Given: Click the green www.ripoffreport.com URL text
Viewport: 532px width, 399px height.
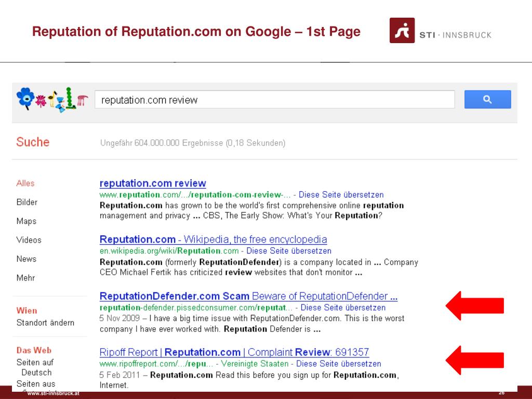Looking at the screenshot, I should [x=156, y=364].
